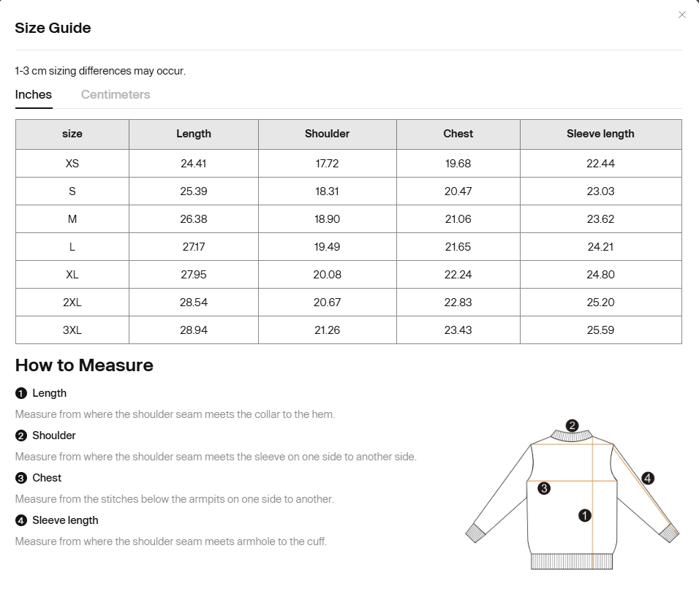This screenshot has height=616, width=699.
Task: Click the Size Guide title
Action: tap(53, 28)
